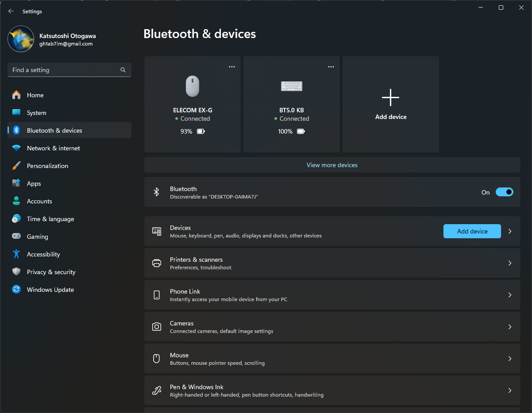Expand Printers & scanners chevron
The width and height of the screenshot is (532, 413).
click(x=510, y=263)
